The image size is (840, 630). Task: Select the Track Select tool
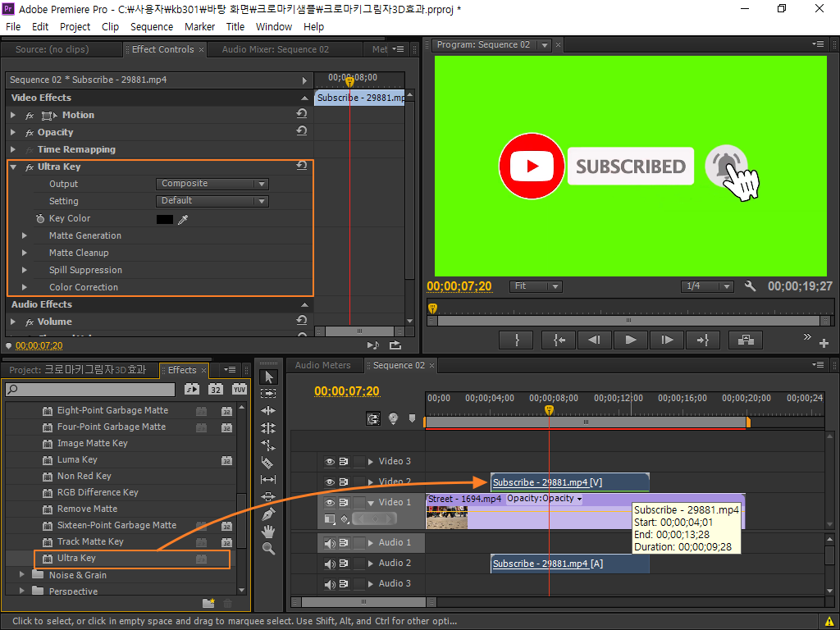coord(268,393)
